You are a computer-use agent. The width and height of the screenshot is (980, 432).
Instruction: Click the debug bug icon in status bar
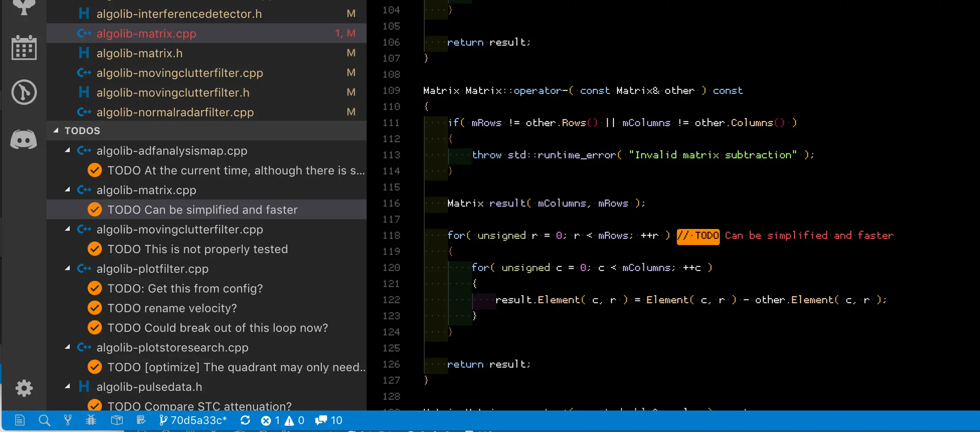(91, 420)
